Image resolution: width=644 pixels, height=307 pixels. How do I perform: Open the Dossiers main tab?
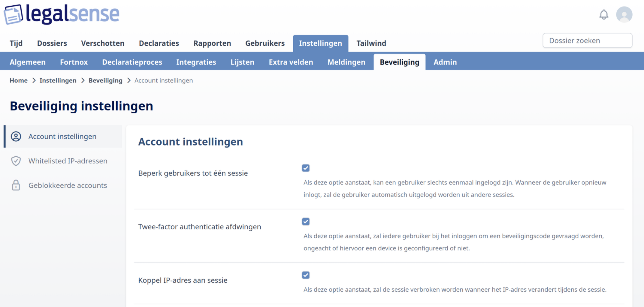tap(52, 43)
